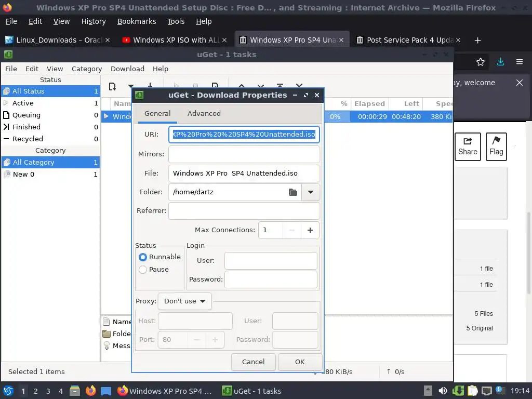The image size is (532, 399).
Task: Open the Folder history dropdown arrow
Action: [311, 192]
